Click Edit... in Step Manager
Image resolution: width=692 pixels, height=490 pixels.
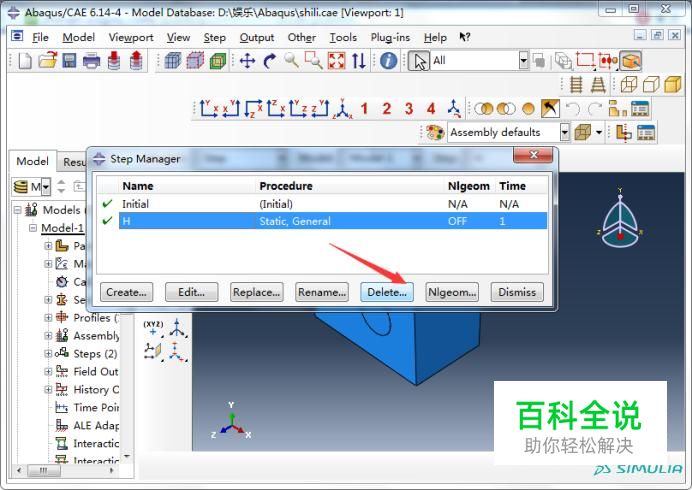192,292
